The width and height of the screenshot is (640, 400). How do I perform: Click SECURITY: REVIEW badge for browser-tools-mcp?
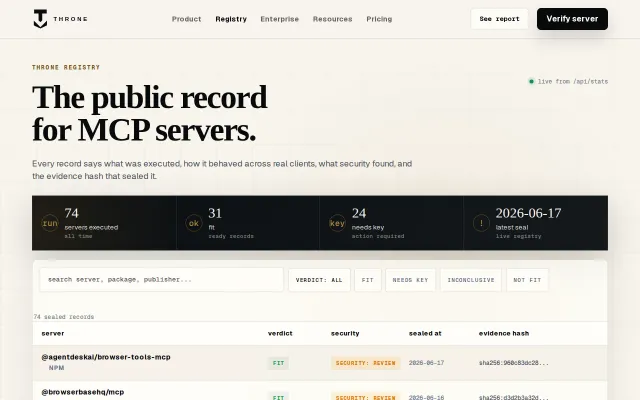pos(365,363)
